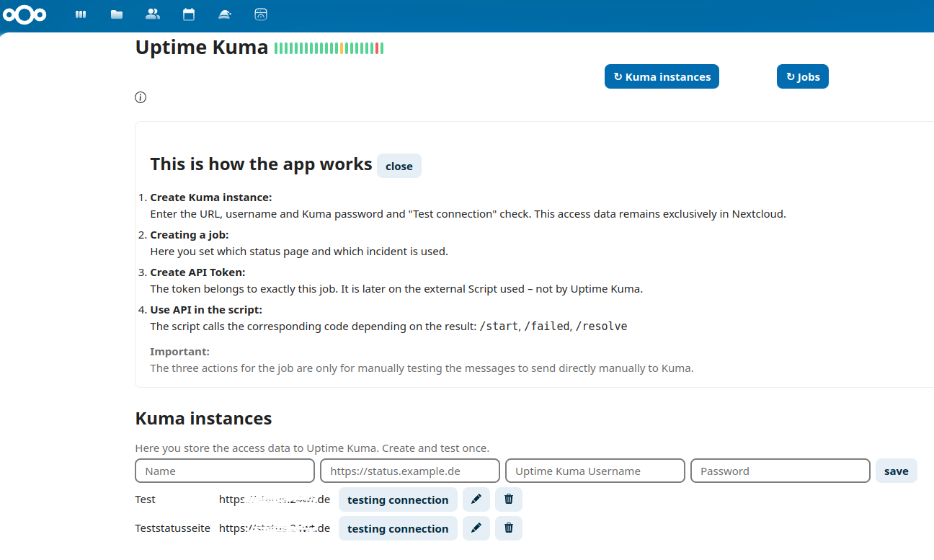This screenshot has width=934, height=560.
Task: Close the how-the-app-works panel
Action: 399,166
